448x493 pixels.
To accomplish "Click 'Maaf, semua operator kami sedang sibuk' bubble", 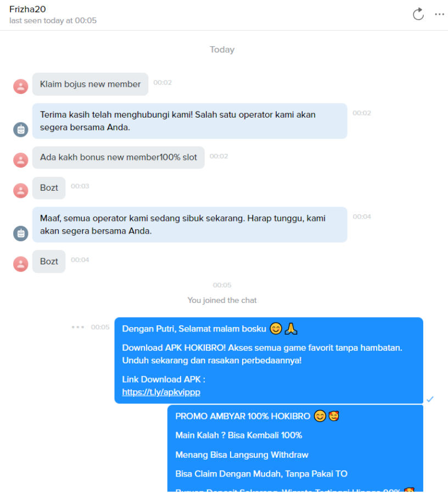I will tap(190, 224).
